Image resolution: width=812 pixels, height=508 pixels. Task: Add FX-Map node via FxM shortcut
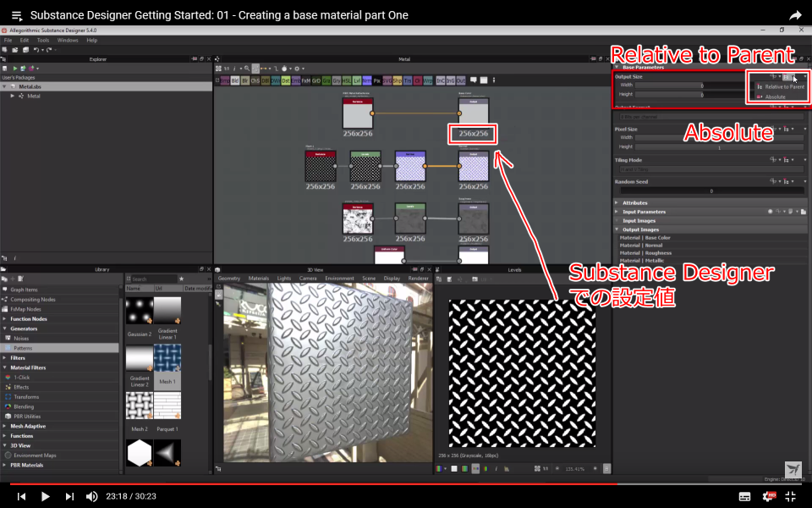[x=306, y=81]
